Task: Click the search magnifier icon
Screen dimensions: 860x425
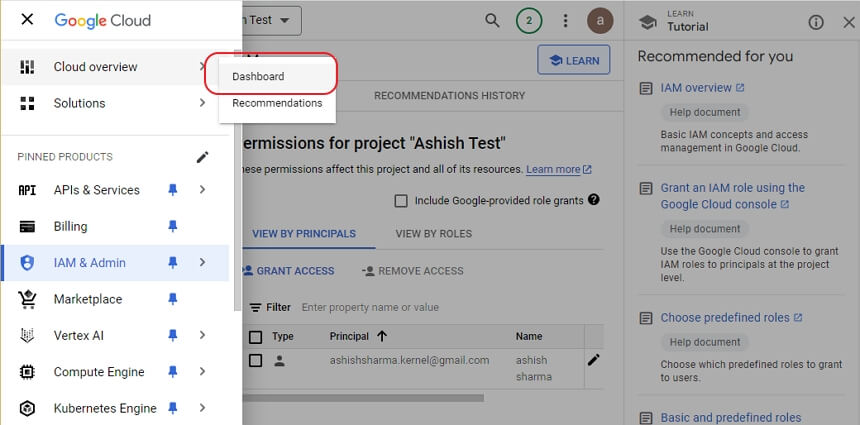Action: point(493,21)
